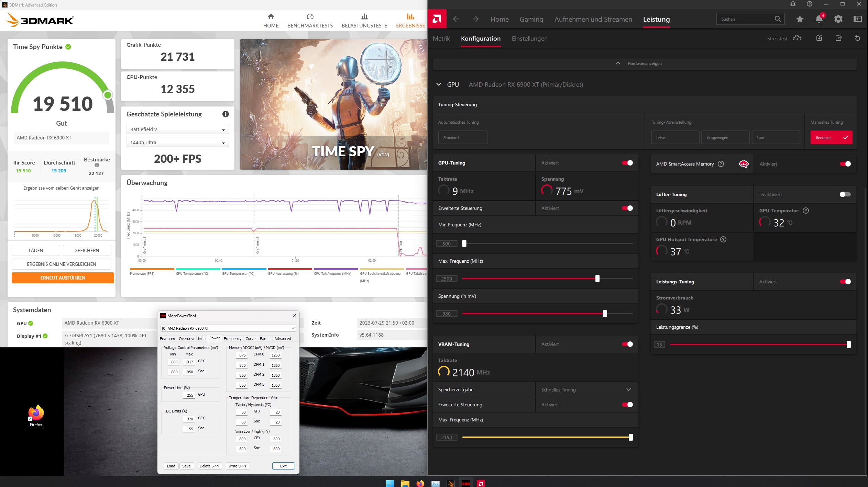
Task: Click the ERNEUT AUSFÜHREN button
Action: pyautogui.click(x=63, y=278)
